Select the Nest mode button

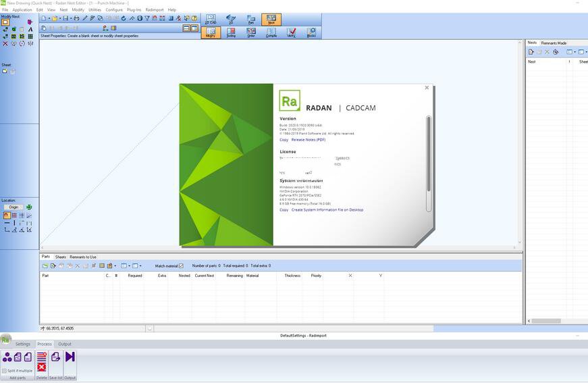[271, 20]
